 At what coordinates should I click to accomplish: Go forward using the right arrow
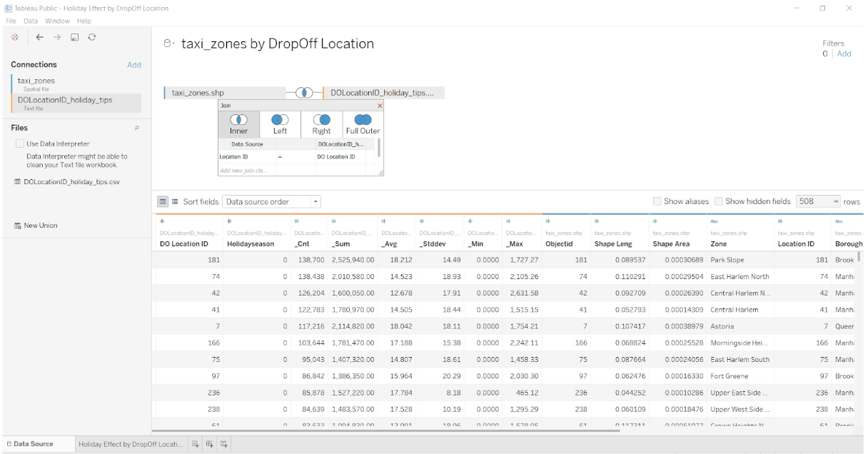pos(57,37)
